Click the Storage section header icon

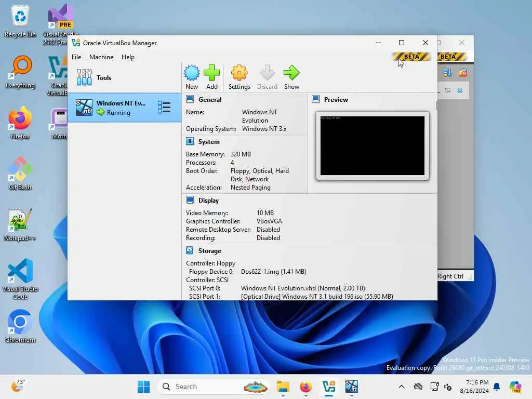[x=190, y=250]
